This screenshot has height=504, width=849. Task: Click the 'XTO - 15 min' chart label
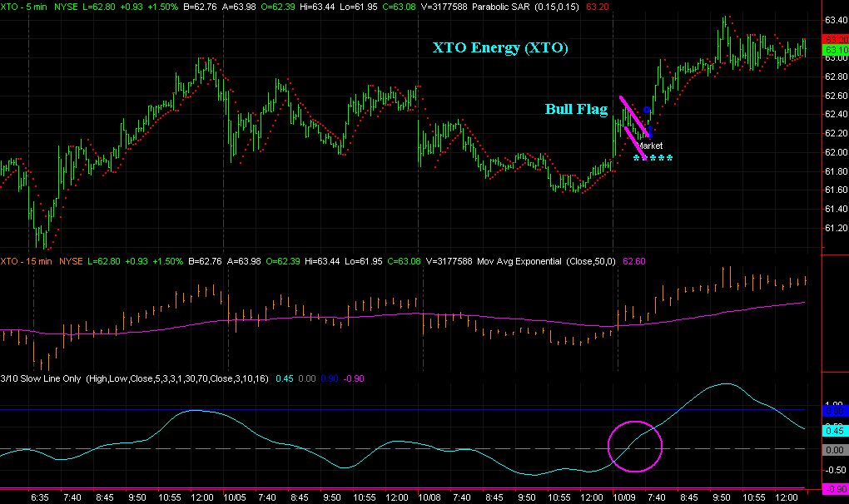coord(27,261)
